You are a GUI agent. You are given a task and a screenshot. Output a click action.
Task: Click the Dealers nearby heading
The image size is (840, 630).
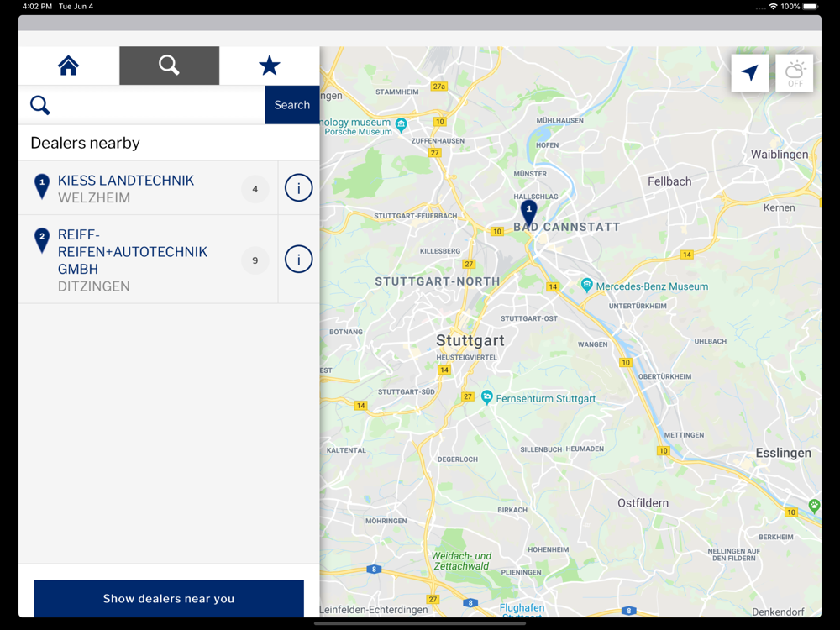pos(85,143)
